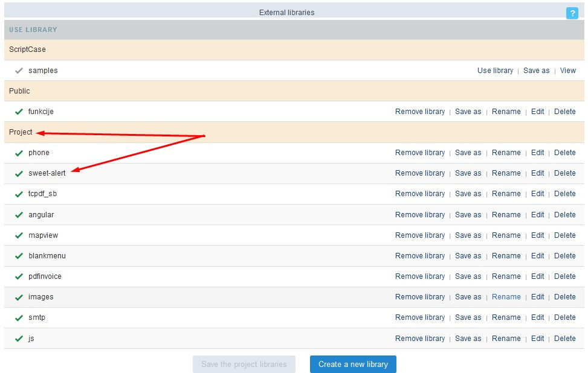Image resolution: width=588 pixels, height=373 pixels.
Task: Select the pdfinvoice library name
Action: (x=45, y=276)
